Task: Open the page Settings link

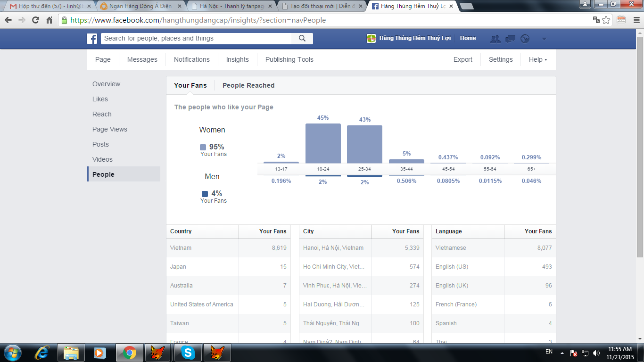Action: click(x=500, y=60)
